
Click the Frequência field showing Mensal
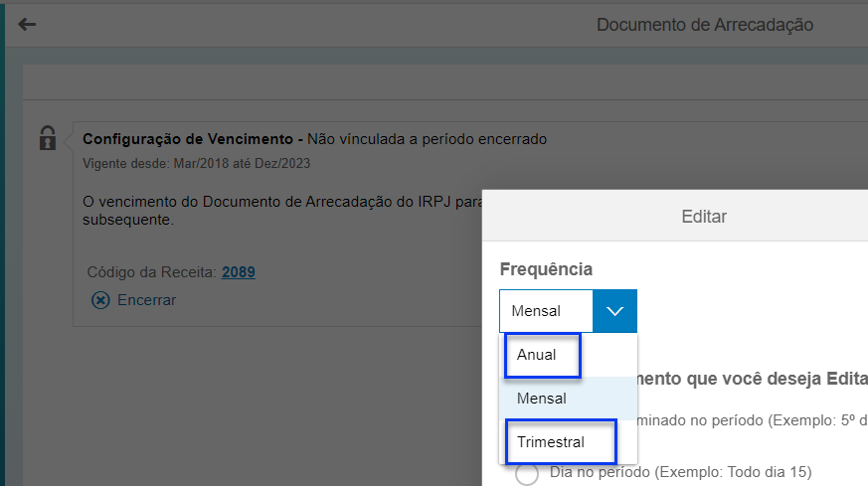coord(546,311)
